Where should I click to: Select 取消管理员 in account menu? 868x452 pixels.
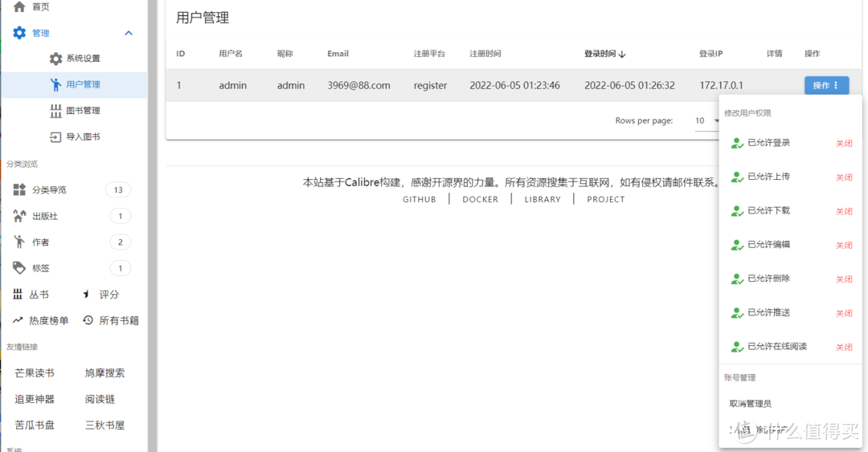coord(750,403)
